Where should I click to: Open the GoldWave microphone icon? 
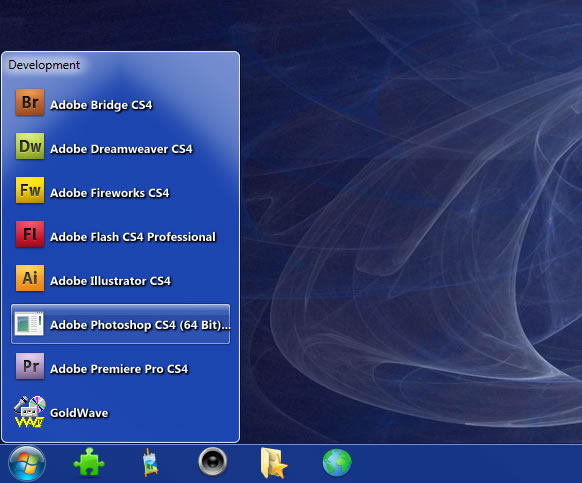[x=30, y=412]
